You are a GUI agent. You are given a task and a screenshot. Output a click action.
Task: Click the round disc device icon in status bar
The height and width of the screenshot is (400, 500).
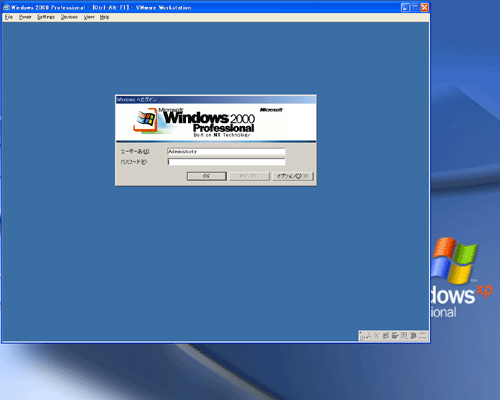click(413, 336)
